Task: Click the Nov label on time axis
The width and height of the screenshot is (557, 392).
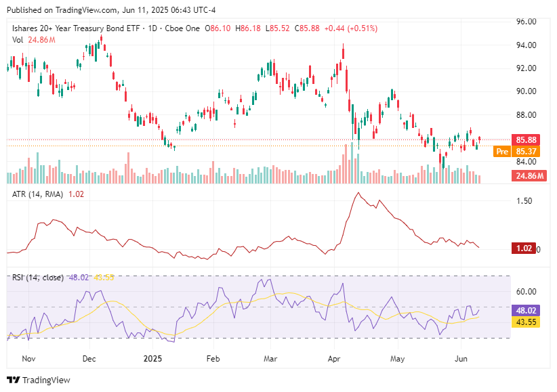Action: [x=28, y=359]
